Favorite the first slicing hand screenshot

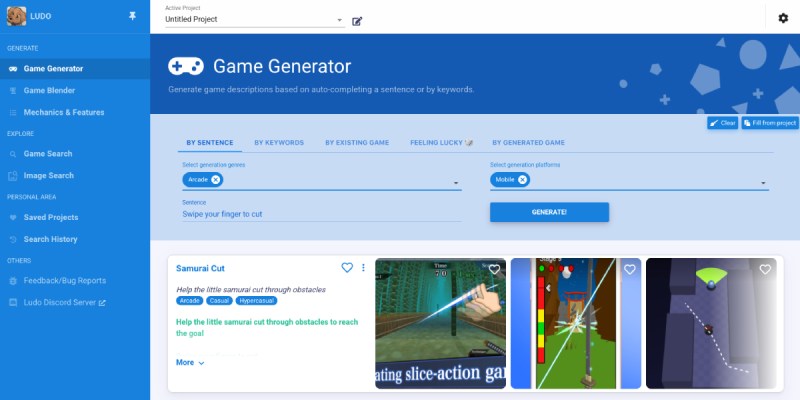click(494, 269)
